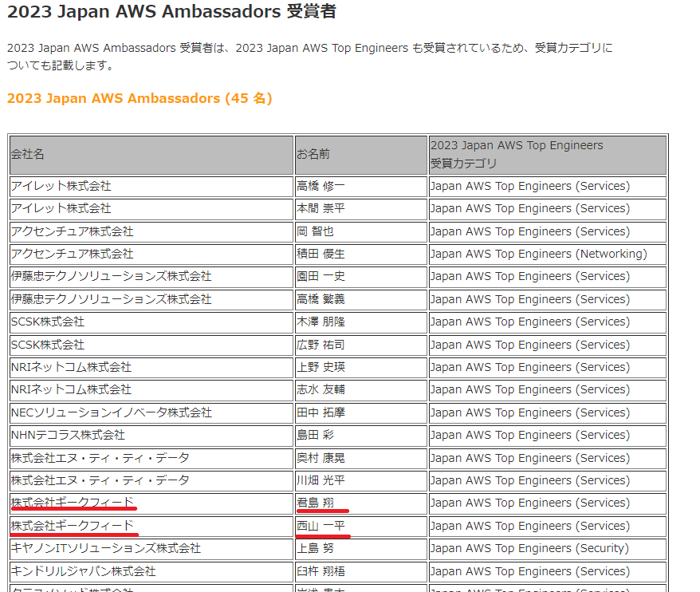Click the name 志水 友輔

tap(321, 390)
